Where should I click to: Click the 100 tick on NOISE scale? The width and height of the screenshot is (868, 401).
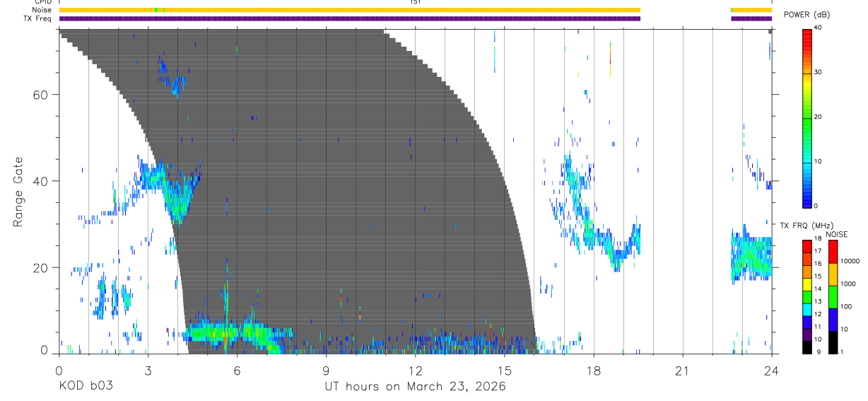(x=845, y=306)
